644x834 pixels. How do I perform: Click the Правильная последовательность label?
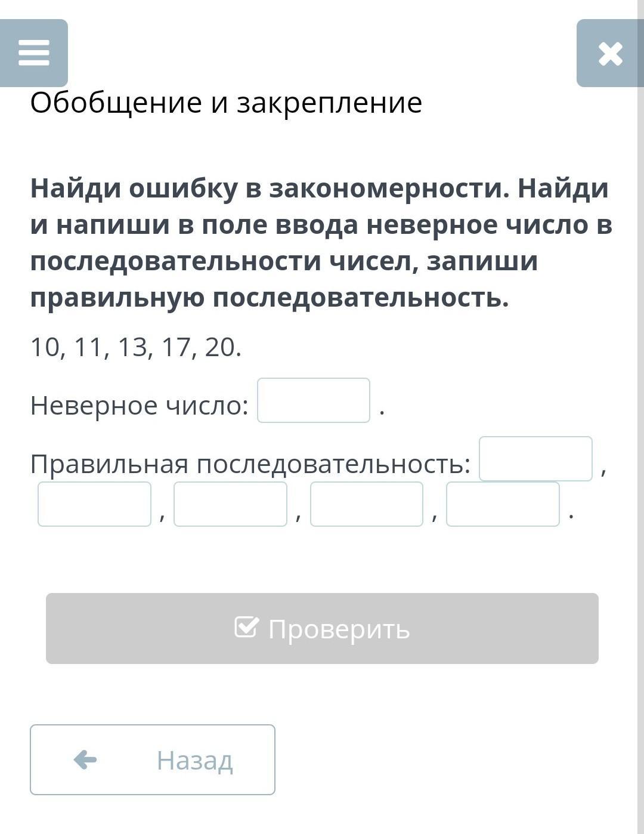(250, 464)
